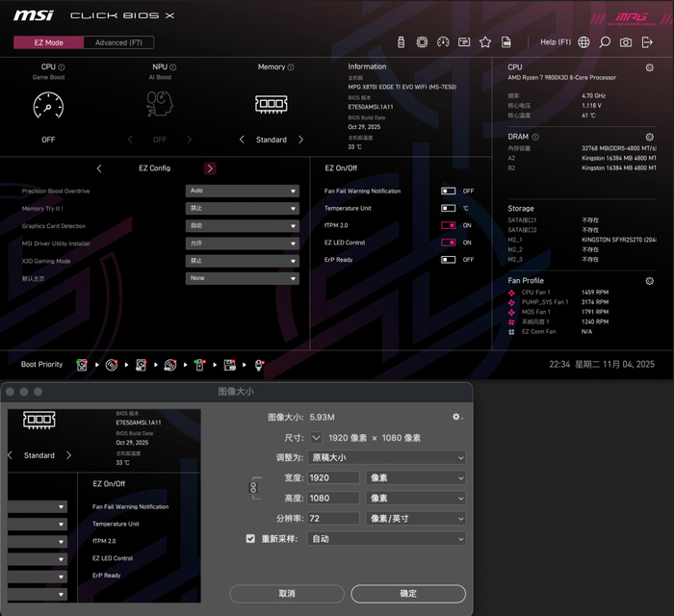The height and width of the screenshot is (616, 674).
Task: Click the 宽度 input field showing 1920
Action: [333, 477]
